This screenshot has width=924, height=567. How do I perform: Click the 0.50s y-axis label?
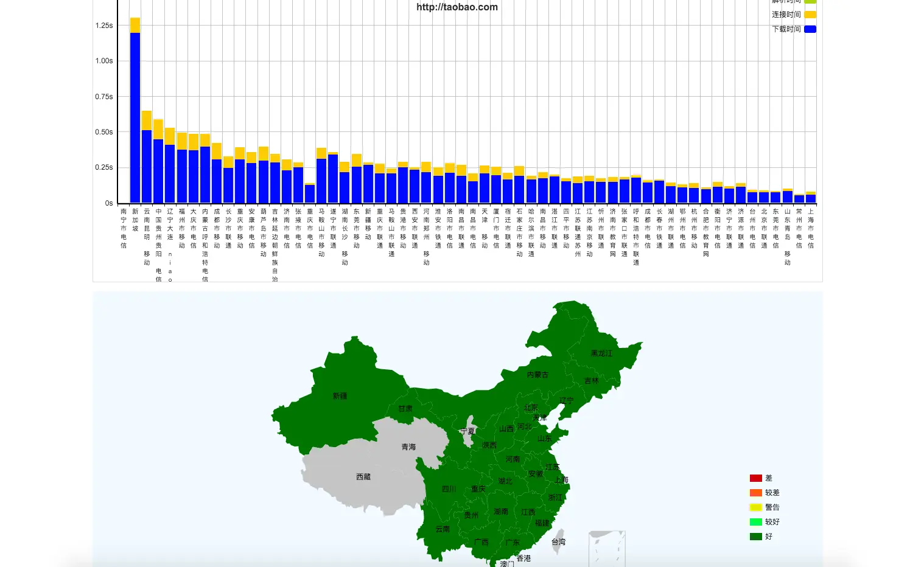point(104,132)
